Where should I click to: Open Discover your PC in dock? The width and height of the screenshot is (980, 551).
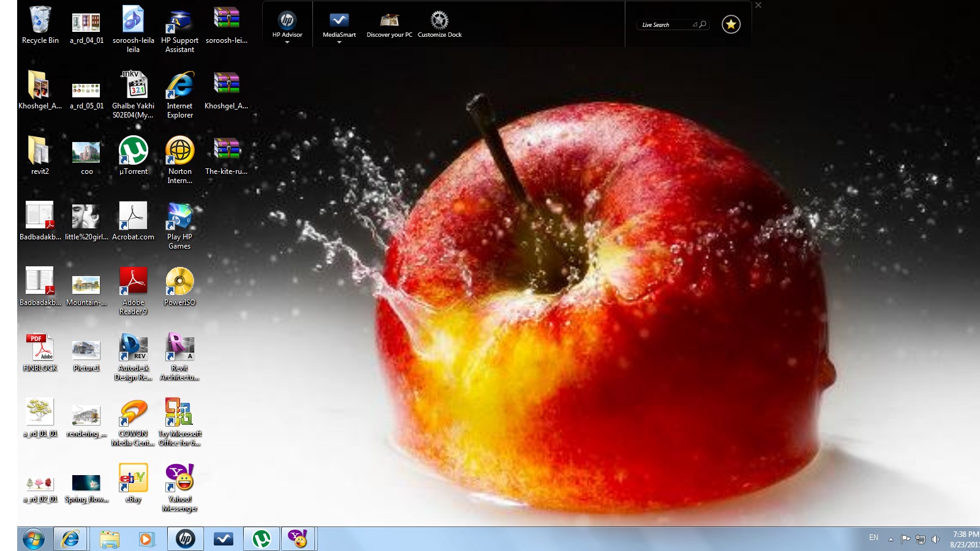tap(389, 21)
